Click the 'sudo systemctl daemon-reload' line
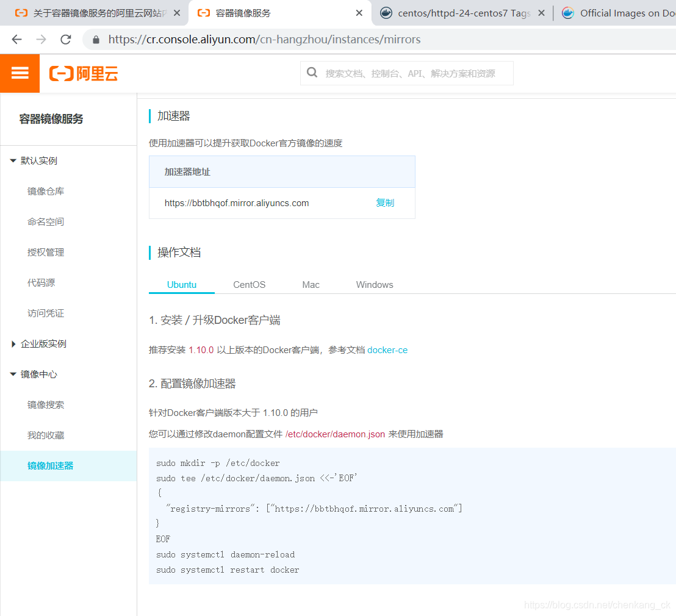 tap(226, 555)
